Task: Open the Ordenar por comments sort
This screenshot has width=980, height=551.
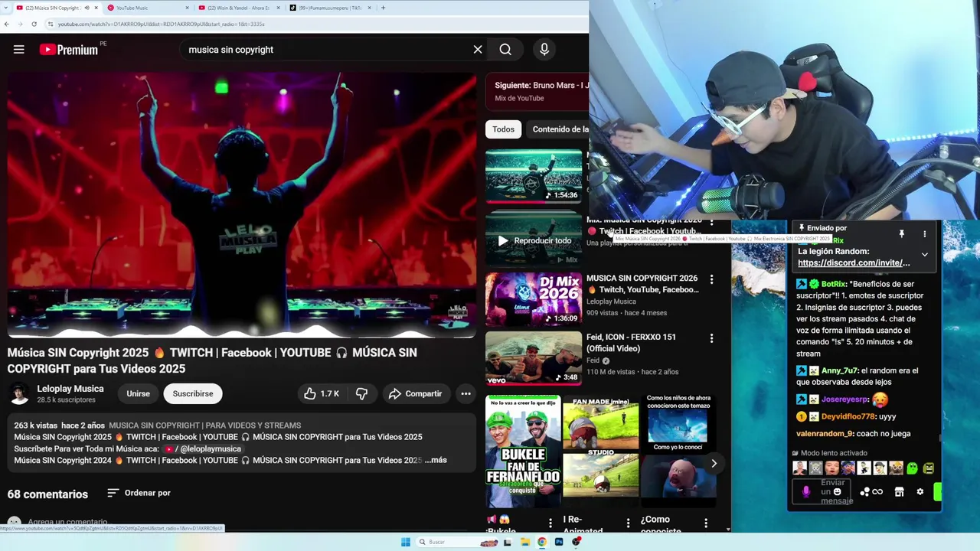Action: 139,493
